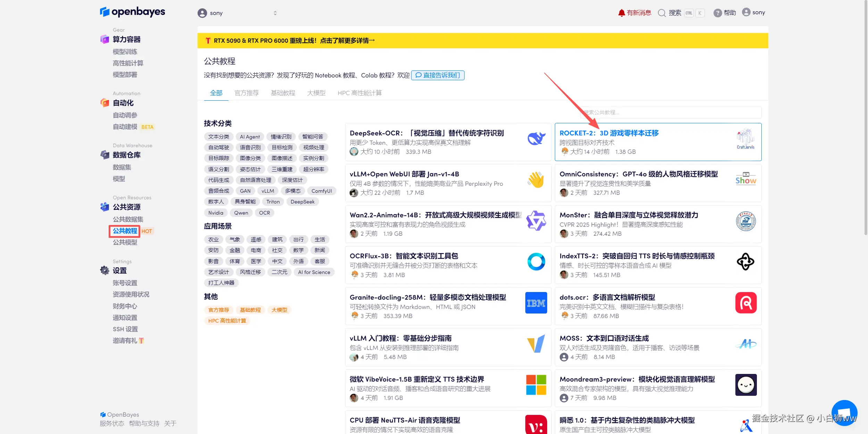The width and height of the screenshot is (868, 434).
Task: Click the IBM logo thumbnail
Action: coord(536,303)
